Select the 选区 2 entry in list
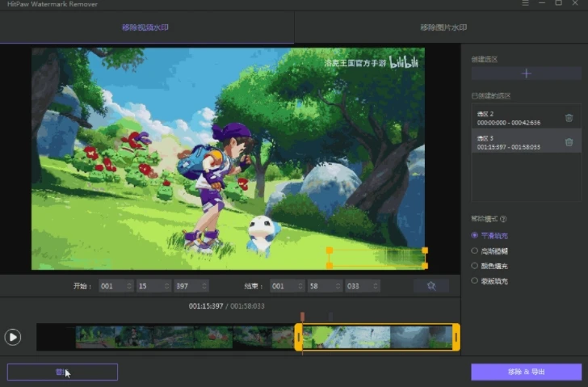This screenshot has height=387, width=588. pos(526,118)
